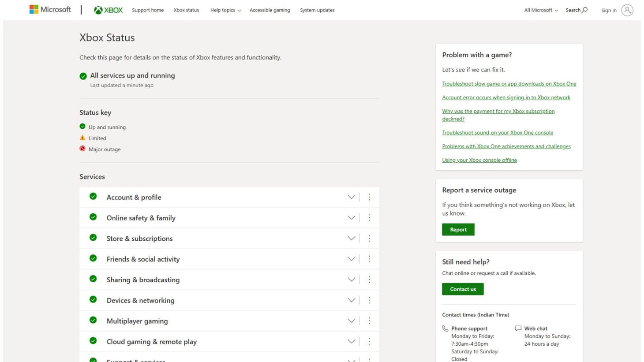
Task: Click the web chat bubble icon
Action: [x=518, y=328]
